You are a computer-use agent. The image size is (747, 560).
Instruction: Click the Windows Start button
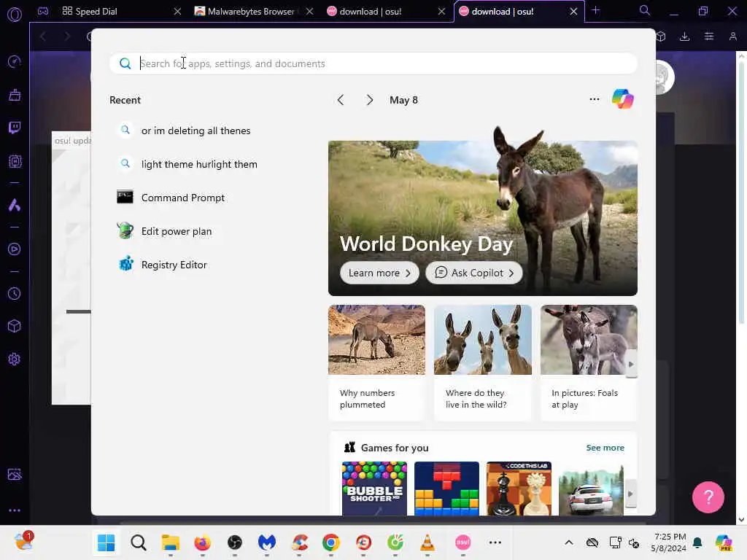pyautogui.click(x=106, y=542)
